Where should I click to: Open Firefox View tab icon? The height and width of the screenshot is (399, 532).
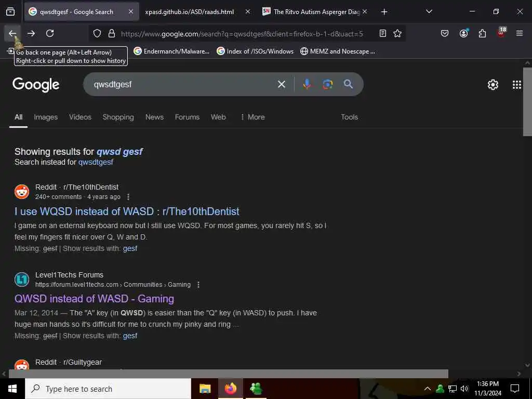10,12
